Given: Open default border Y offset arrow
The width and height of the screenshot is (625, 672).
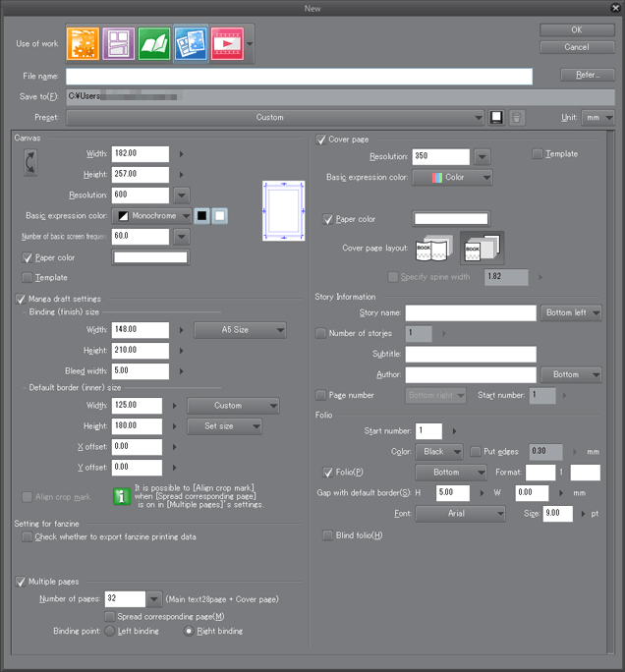Looking at the screenshot, I should pyautogui.click(x=175, y=468).
